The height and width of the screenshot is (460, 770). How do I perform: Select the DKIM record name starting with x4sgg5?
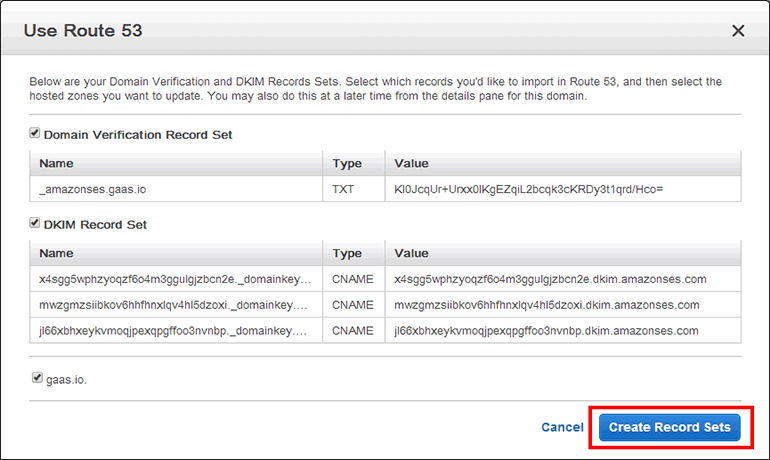[x=175, y=280]
